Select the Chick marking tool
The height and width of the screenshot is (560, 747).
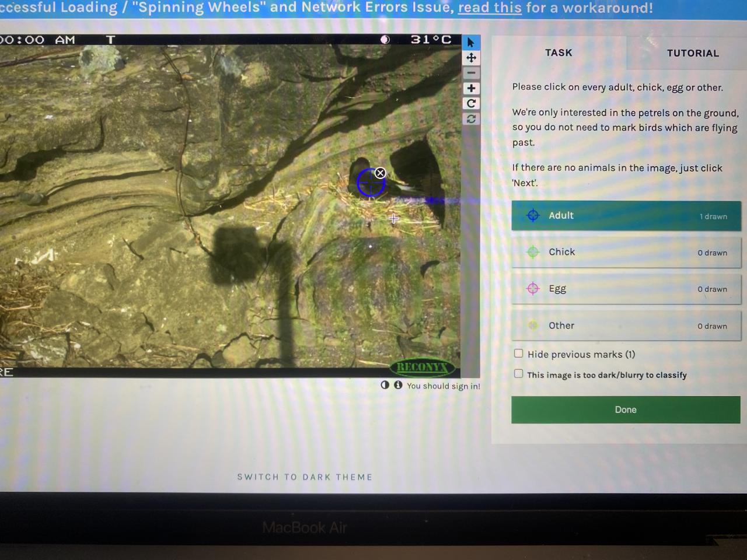coord(626,252)
